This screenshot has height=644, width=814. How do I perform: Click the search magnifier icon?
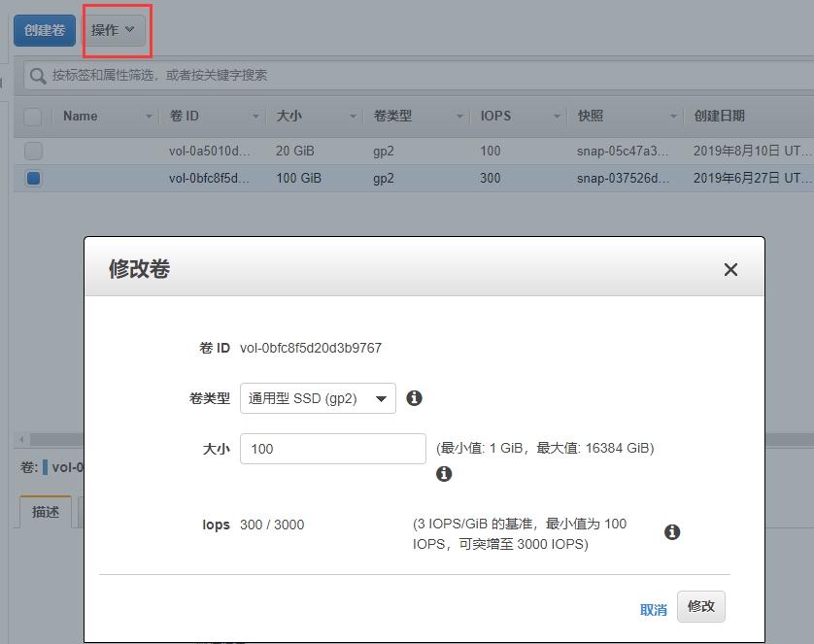(38, 76)
